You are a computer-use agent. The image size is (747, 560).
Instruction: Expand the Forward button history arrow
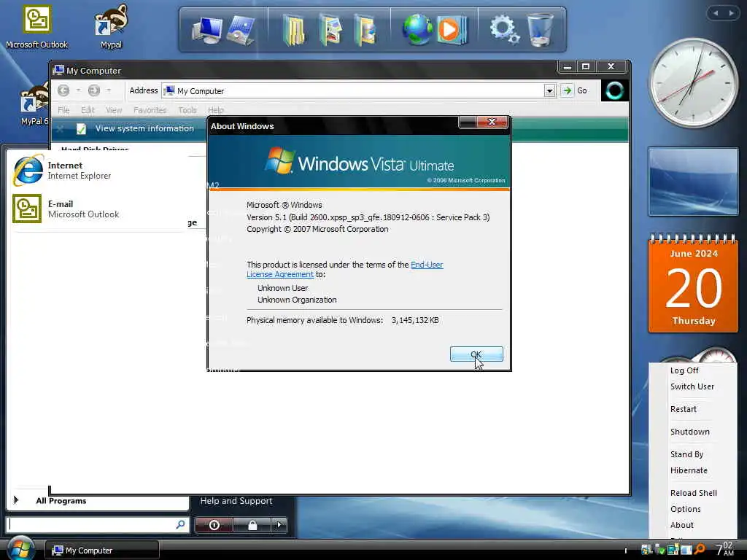tap(109, 90)
